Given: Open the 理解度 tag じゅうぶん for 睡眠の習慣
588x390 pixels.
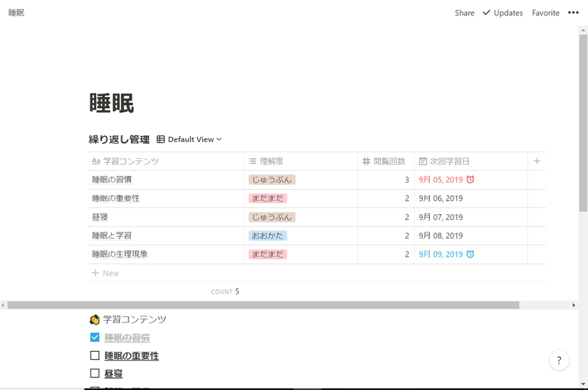Looking at the screenshot, I should (272, 180).
